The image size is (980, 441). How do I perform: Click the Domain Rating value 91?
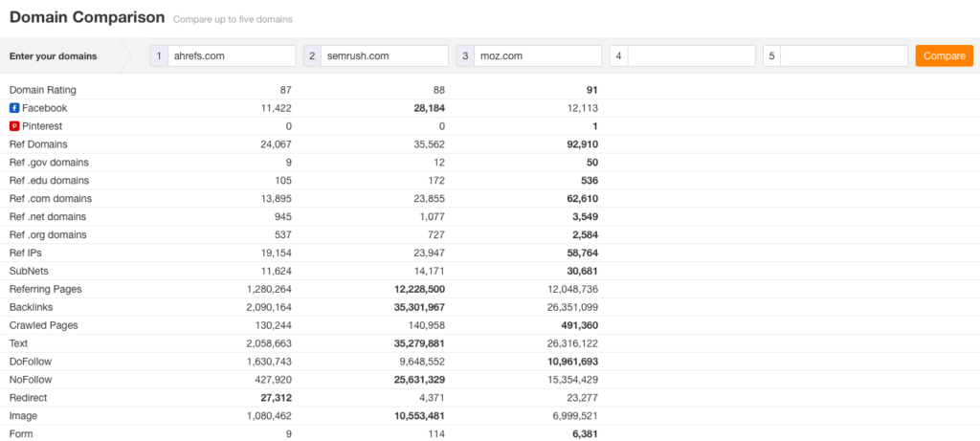pos(592,90)
